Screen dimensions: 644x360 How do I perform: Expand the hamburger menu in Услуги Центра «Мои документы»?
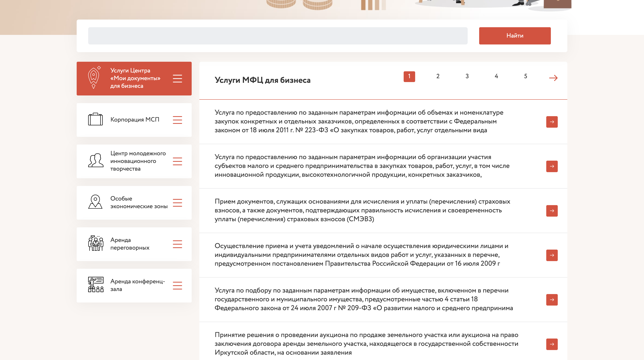point(177,79)
